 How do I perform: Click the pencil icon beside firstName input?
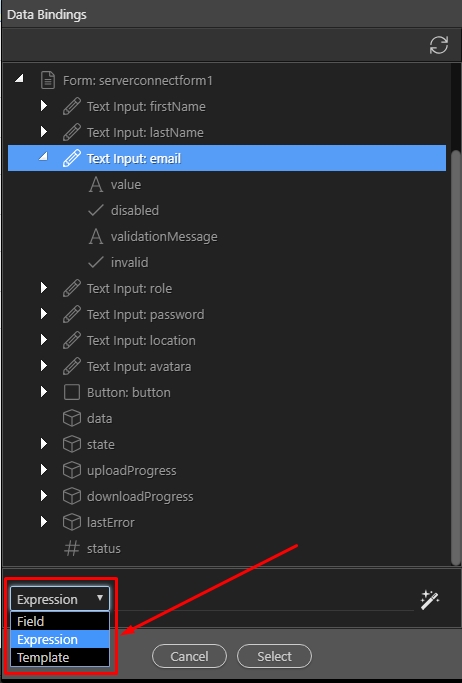click(x=71, y=106)
